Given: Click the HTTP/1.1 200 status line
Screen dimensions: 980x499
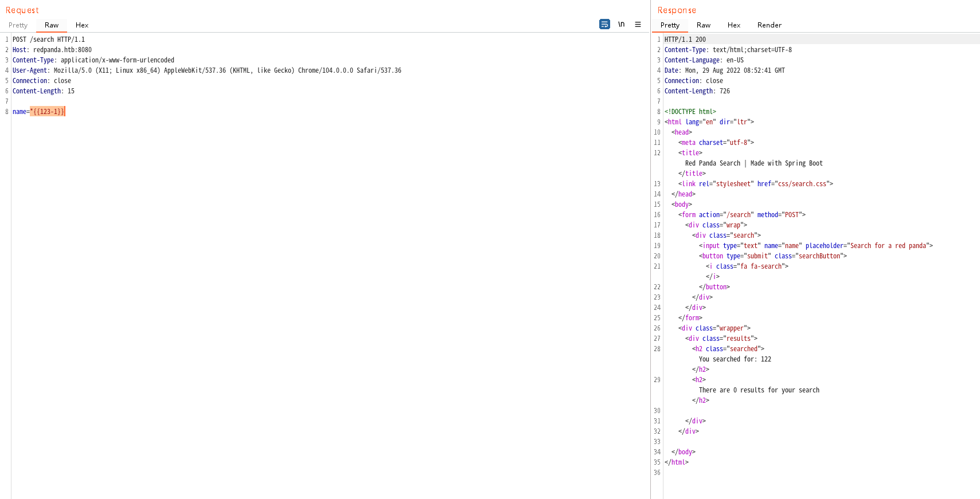Looking at the screenshot, I should [x=685, y=40].
